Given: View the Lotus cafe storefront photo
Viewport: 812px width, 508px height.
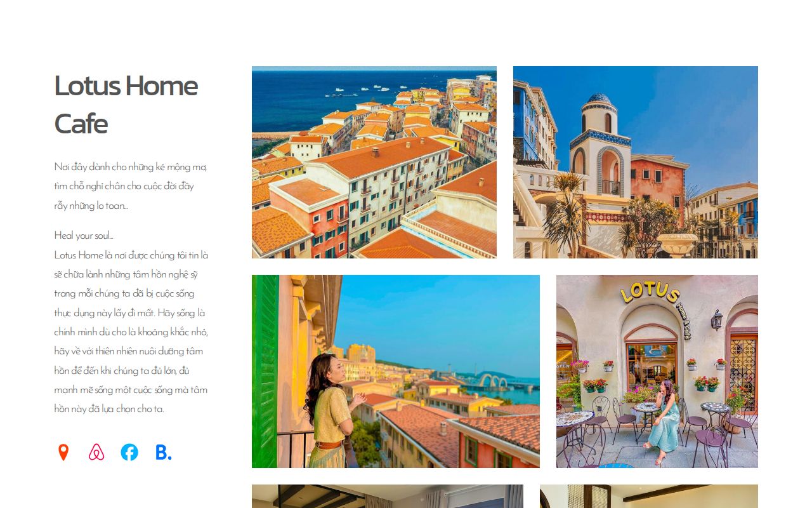Looking at the screenshot, I should pos(657,371).
